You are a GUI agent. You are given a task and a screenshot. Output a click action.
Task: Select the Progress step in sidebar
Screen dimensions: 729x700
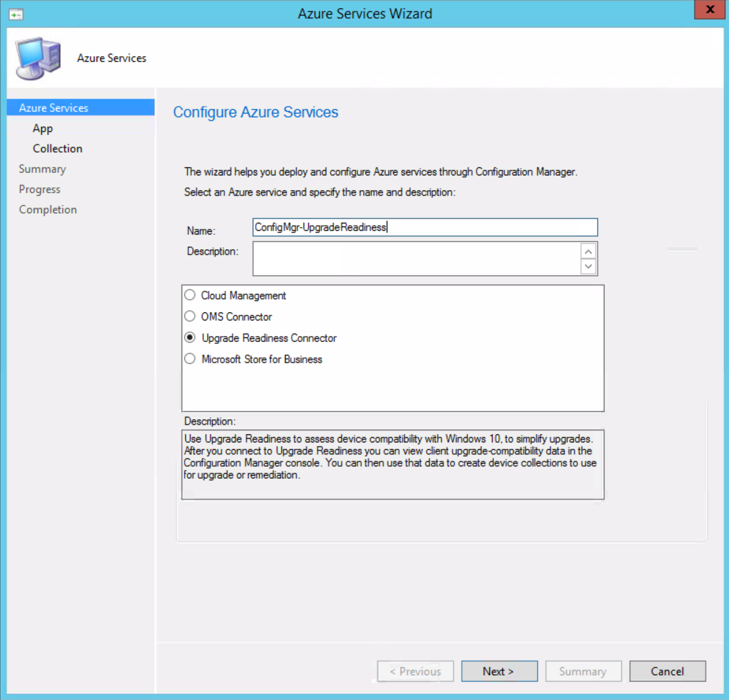point(40,189)
